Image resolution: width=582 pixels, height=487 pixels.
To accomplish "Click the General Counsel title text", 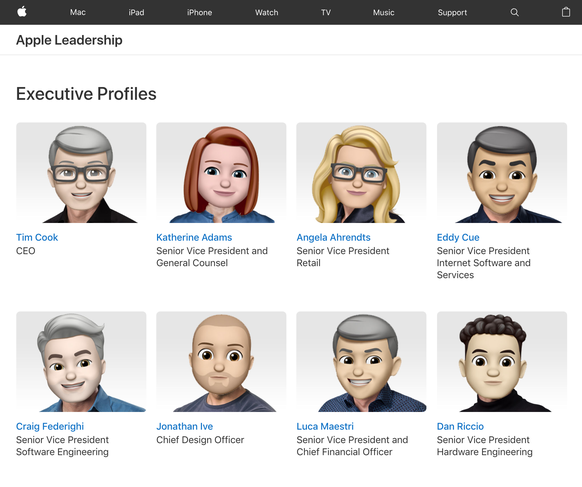I will pos(192,263).
